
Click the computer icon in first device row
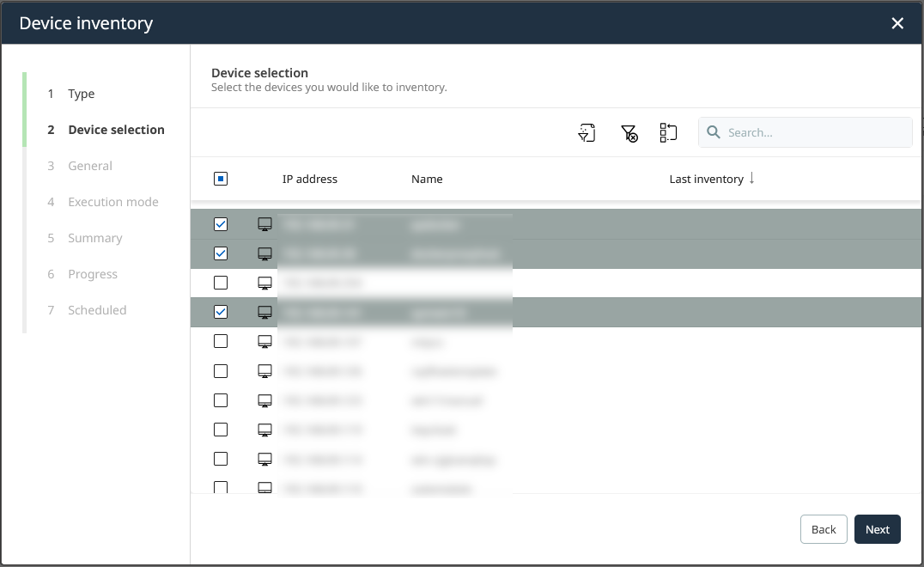click(x=265, y=224)
